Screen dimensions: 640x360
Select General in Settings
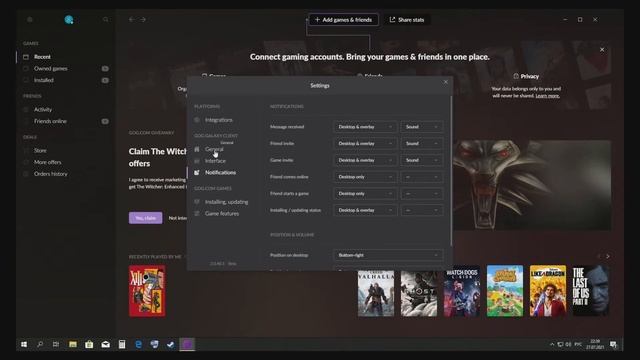(x=214, y=149)
